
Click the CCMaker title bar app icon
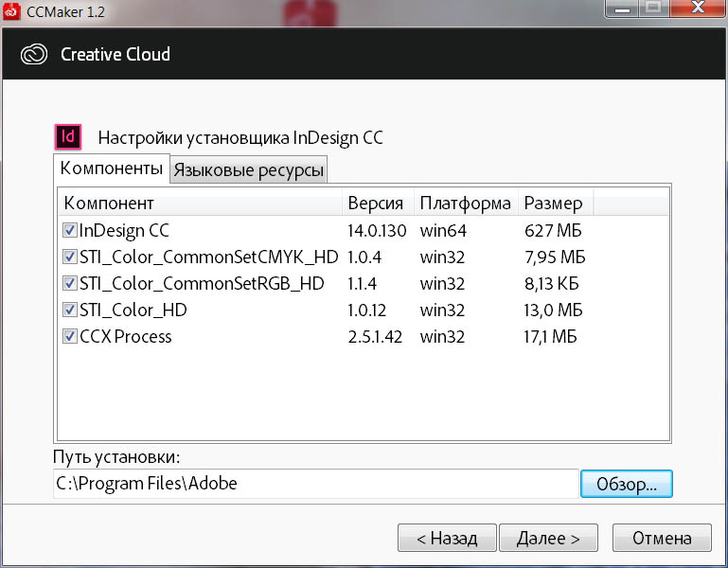click(x=11, y=11)
